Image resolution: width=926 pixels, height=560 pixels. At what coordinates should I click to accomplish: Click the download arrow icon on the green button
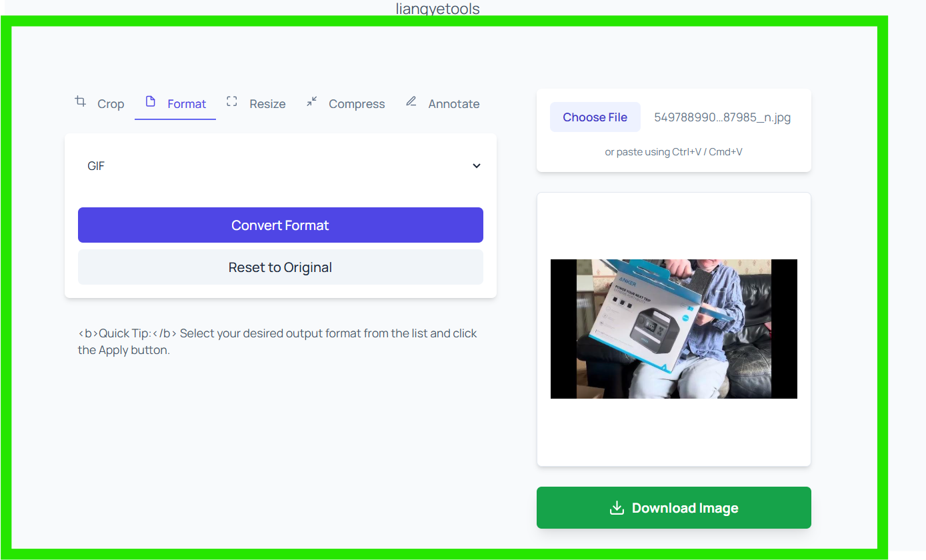tap(617, 507)
